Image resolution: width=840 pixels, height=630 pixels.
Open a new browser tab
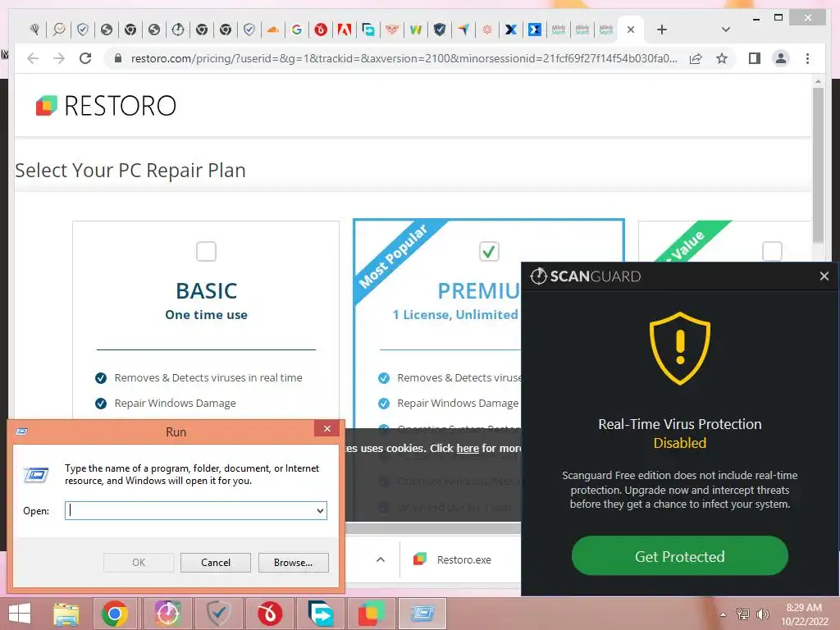coord(662,30)
